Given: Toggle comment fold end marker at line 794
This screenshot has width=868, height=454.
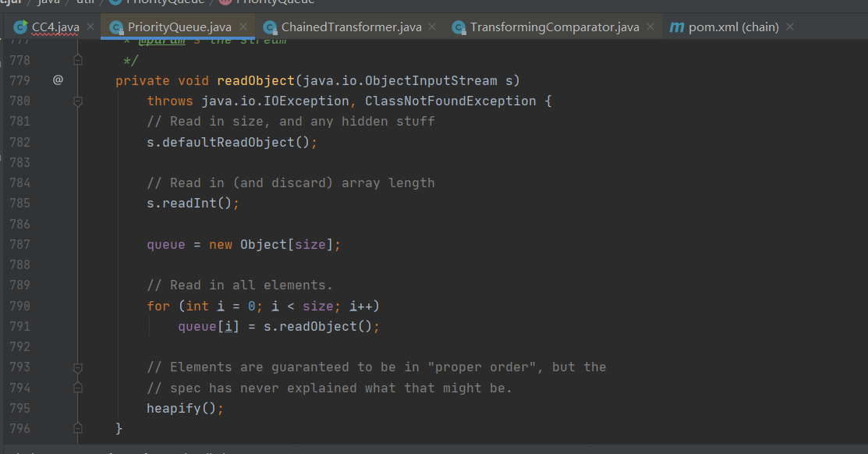Looking at the screenshot, I should pos(78,388).
